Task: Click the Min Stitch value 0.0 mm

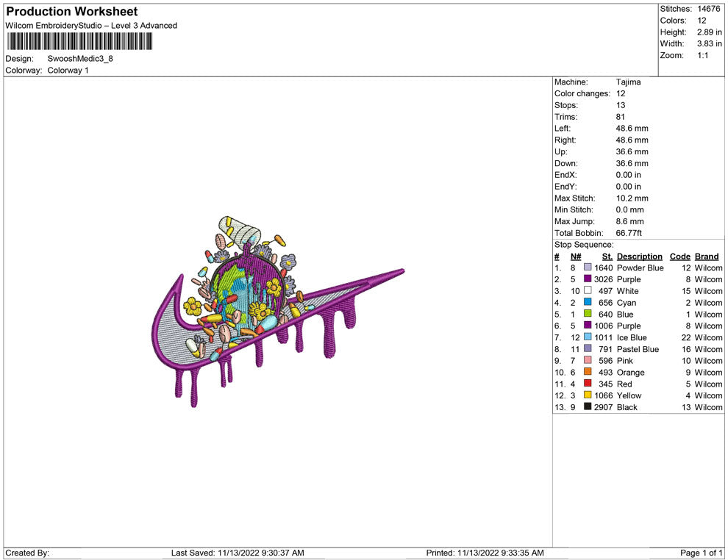Action: pyautogui.click(x=629, y=209)
